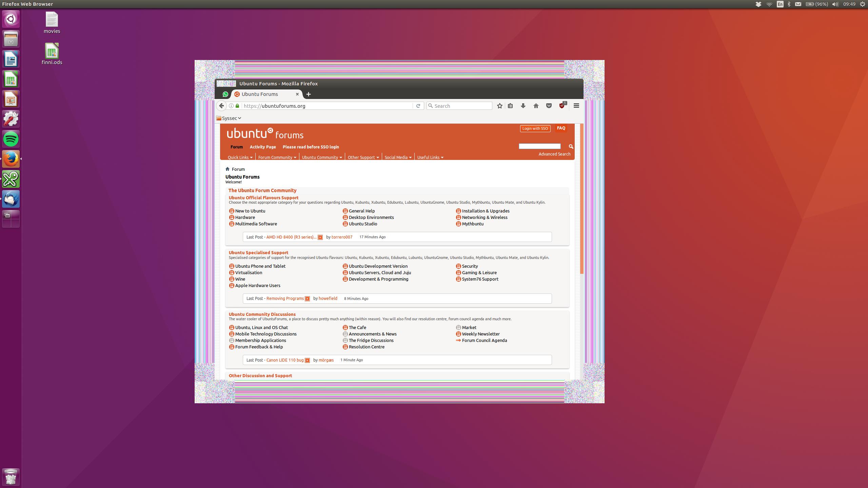Open uBlock Origin extension icon
868x488 pixels.
(562, 105)
